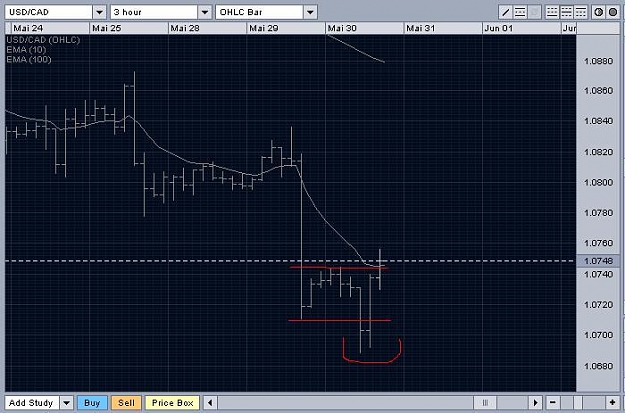Screen dimensions: 625x413
Task: Click the current price 1.0748 marker
Action: click(x=597, y=261)
